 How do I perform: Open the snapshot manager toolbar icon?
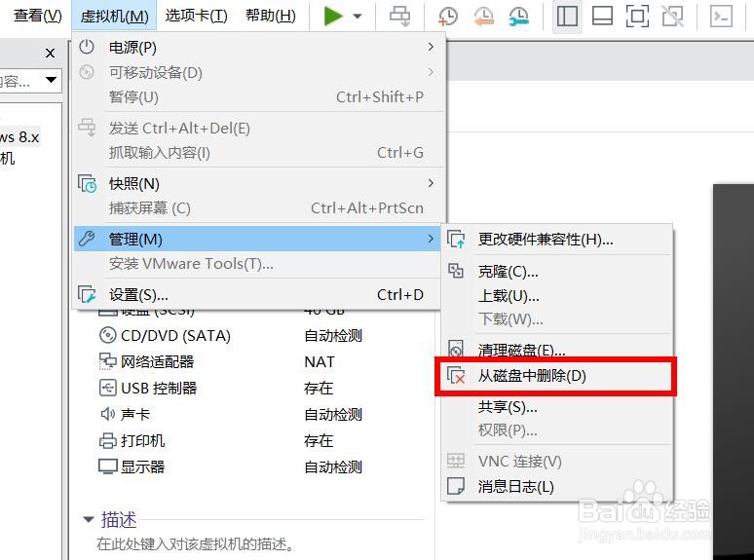click(519, 16)
